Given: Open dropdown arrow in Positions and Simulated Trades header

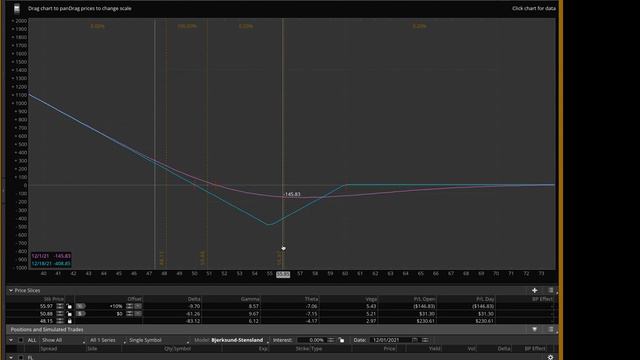Looking at the screenshot, I should (x=534, y=329).
